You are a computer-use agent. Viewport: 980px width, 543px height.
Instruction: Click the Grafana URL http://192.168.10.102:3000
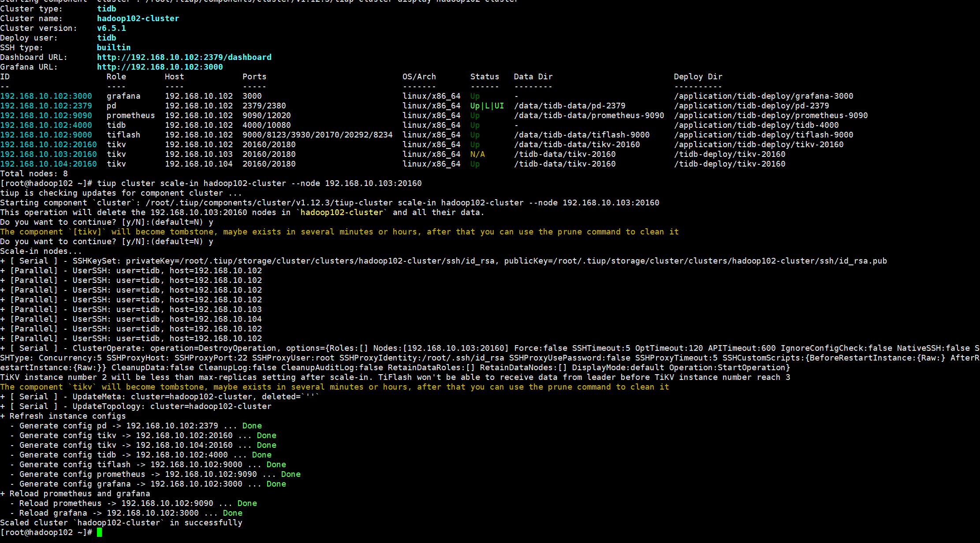[160, 67]
